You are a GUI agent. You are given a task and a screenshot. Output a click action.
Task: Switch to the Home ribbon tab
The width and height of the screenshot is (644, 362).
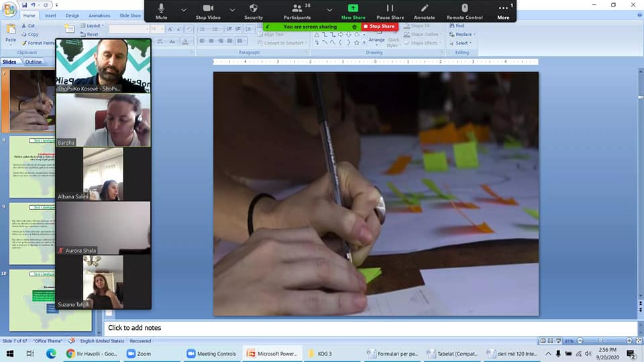[x=29, y=15]
